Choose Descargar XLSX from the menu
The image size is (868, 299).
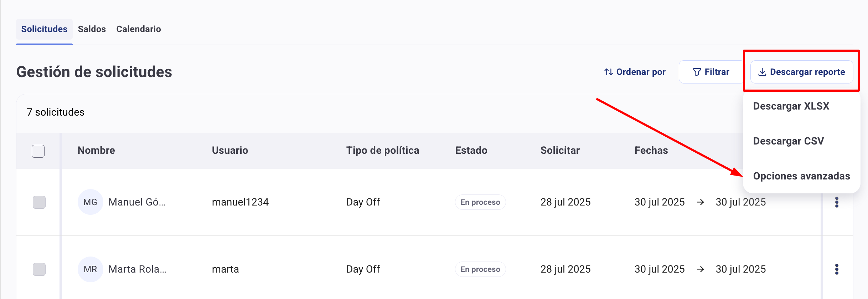click(x=791, y=106)
